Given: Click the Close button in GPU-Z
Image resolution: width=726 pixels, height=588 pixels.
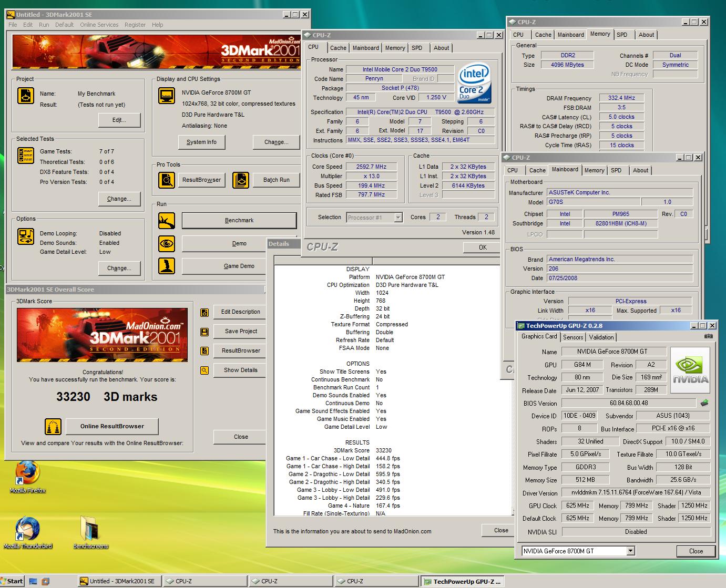Looking at the screenshot, I should 696,551.
